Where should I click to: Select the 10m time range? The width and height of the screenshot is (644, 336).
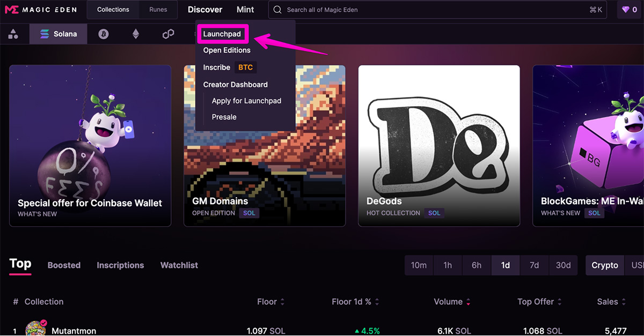point(419,265)
